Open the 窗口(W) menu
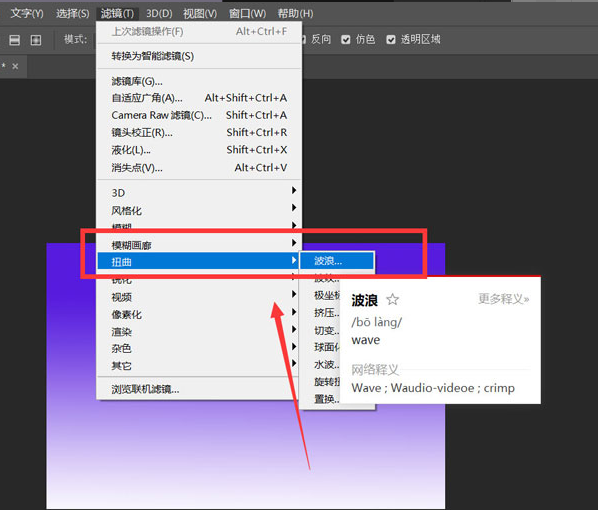Screen dimensions: 598x510 point(247,14)
